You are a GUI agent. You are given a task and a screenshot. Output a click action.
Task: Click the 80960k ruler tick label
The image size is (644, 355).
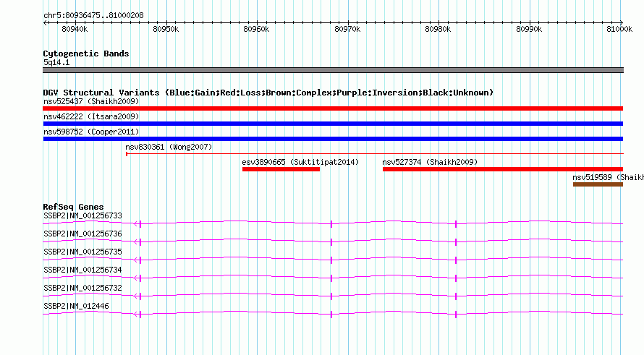tap(256, 29)
